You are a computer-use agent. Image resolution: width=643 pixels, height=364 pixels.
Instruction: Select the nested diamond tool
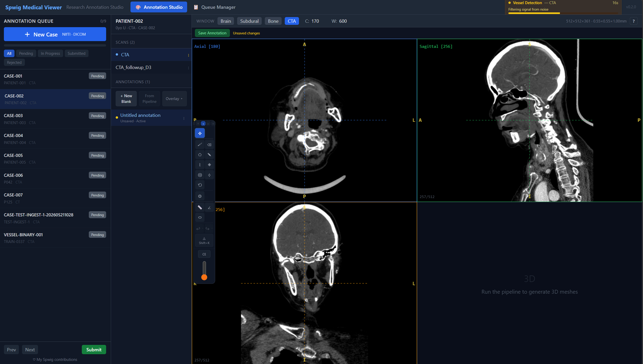pos(209,165)
